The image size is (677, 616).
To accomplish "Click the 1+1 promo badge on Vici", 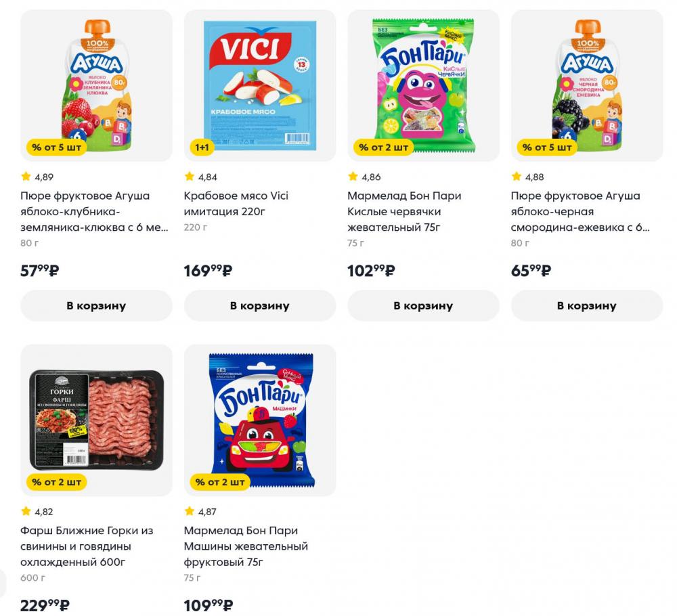I will pyautogui.click(x=202, y=147).
